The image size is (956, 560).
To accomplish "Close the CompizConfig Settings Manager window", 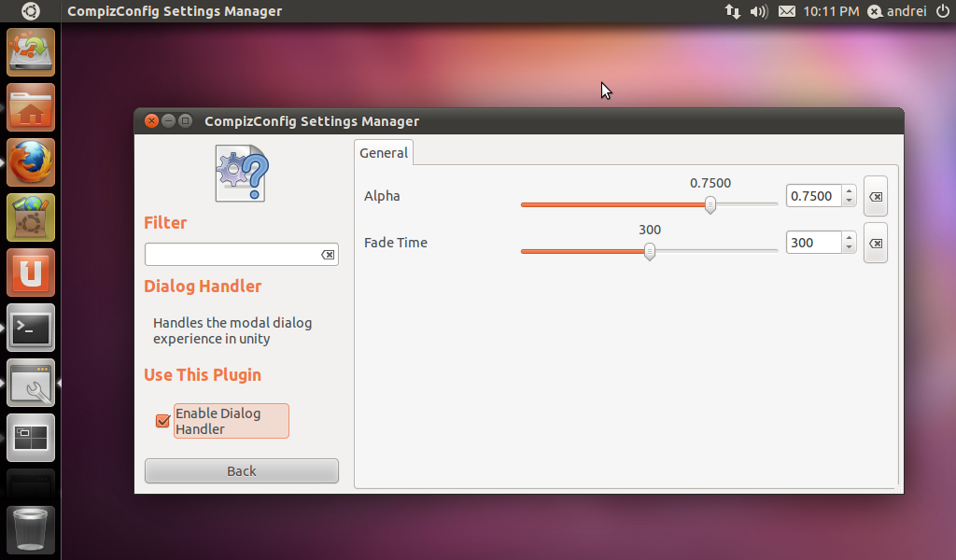I will (152, 121).
